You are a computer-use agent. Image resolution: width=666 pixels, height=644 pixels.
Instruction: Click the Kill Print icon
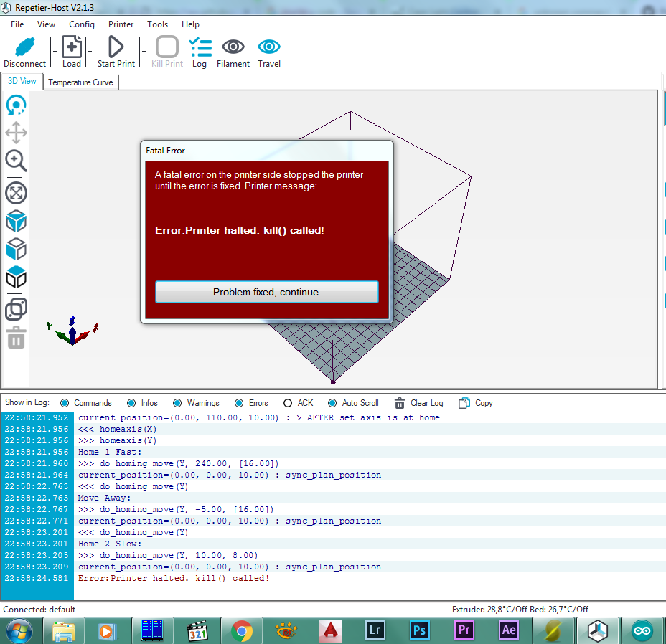(x=167, y=47)
